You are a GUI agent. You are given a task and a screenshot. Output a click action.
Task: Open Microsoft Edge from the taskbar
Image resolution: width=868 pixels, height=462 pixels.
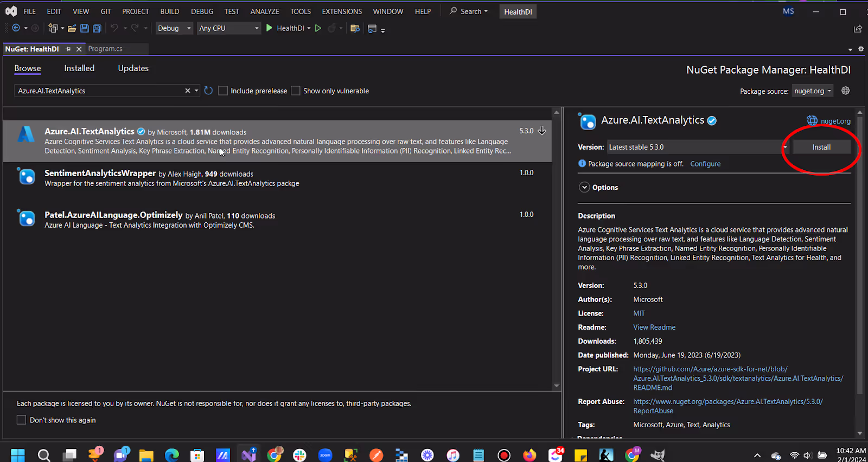click(x=172, y=455)
